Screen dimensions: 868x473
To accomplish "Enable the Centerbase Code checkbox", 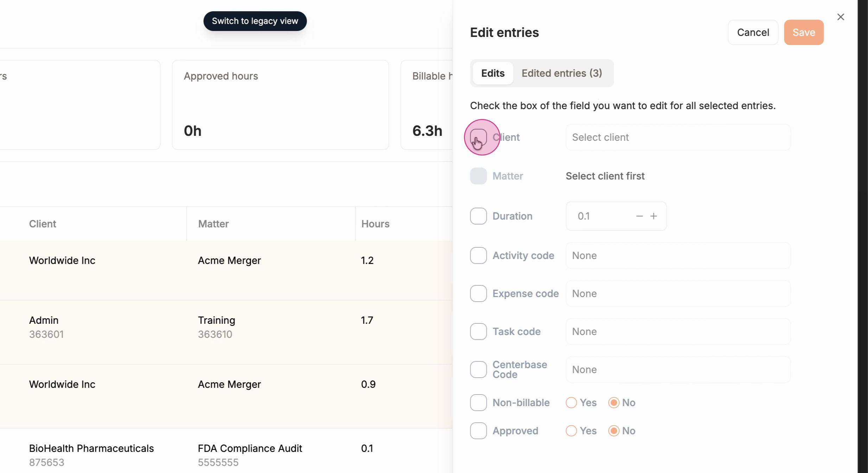I will click(x=478, y=370).
